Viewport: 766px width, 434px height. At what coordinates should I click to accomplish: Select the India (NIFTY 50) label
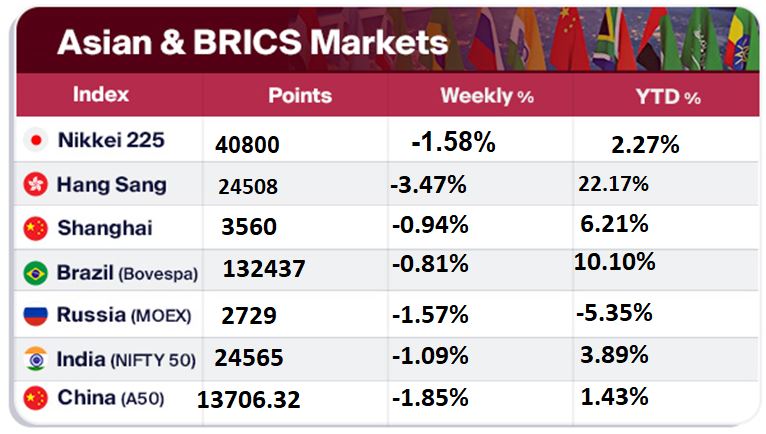coord(127,359)
